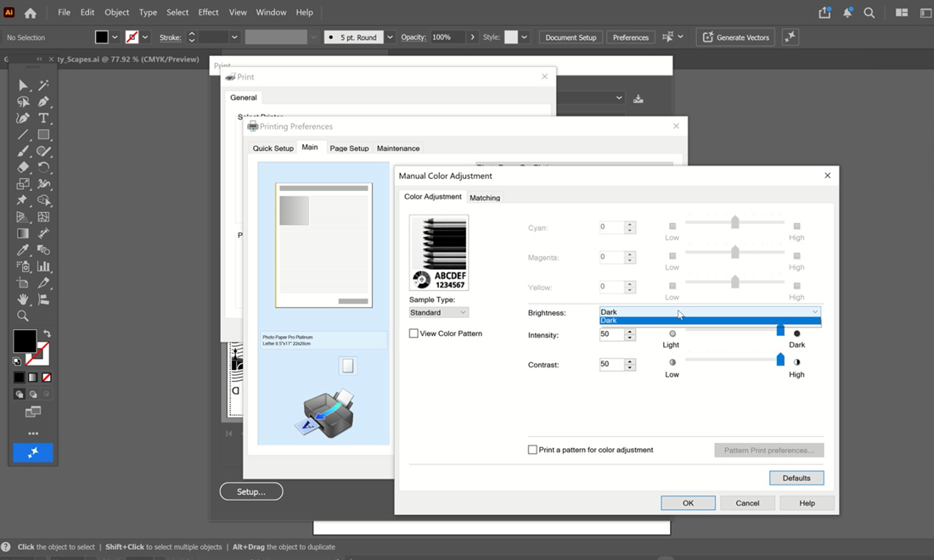Select the Type tool
The image size is (934, 560).
(x=43, y=118)
